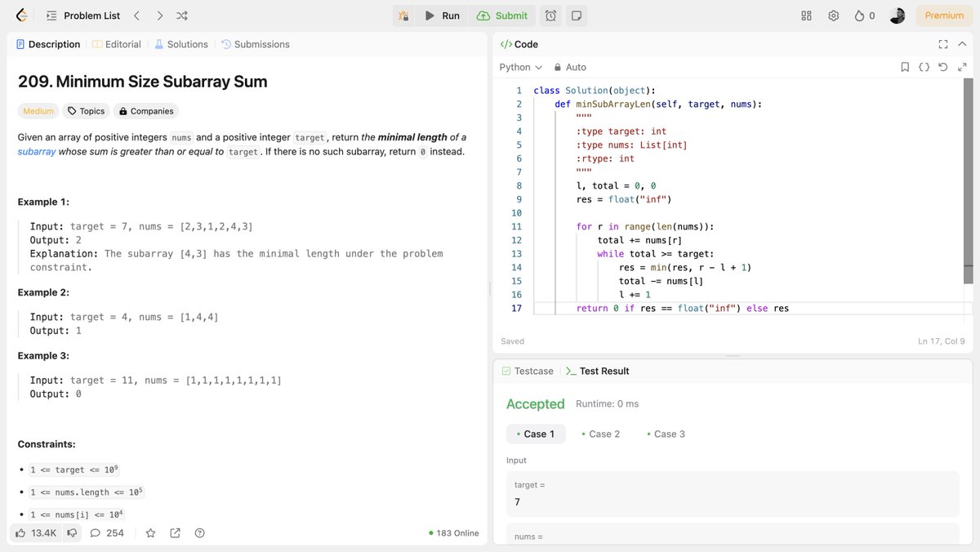
Task: Collapse the Code panel chevron
Action: coord(962,44)
